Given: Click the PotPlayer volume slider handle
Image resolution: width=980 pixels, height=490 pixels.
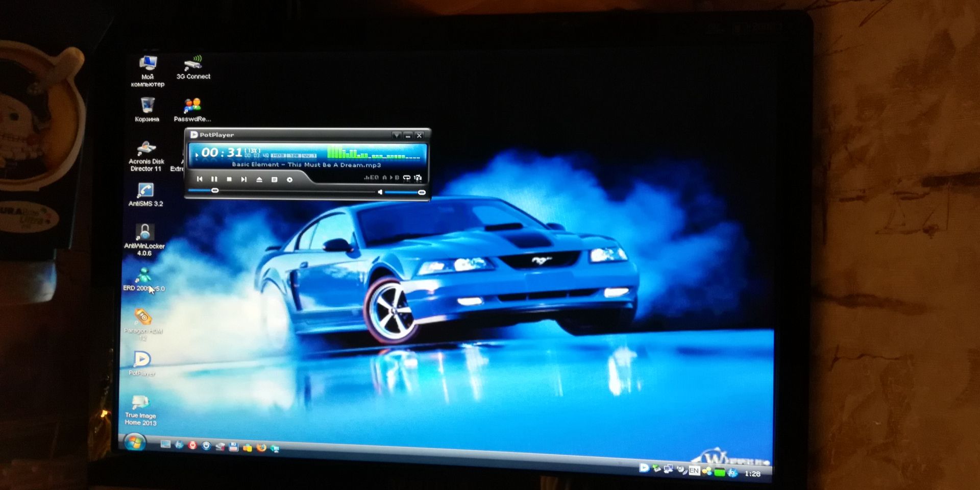Looking at the screenshot, I should click(422, 192).
